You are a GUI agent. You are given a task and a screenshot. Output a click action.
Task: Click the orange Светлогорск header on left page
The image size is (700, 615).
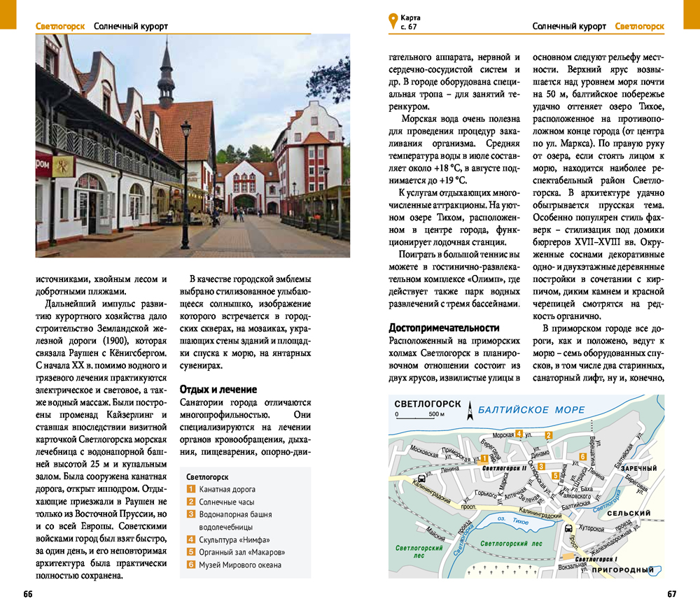click(x=60, y=27)
